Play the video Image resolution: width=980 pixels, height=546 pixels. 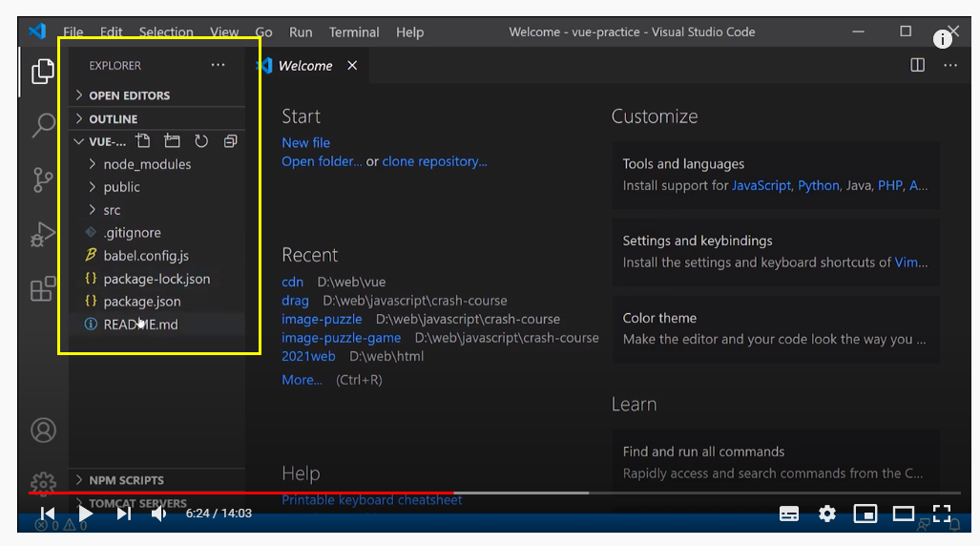[85, 514]
